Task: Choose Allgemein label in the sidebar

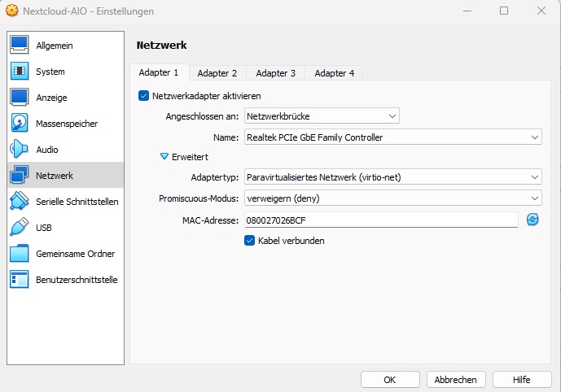Action: (x=55, y=46)
